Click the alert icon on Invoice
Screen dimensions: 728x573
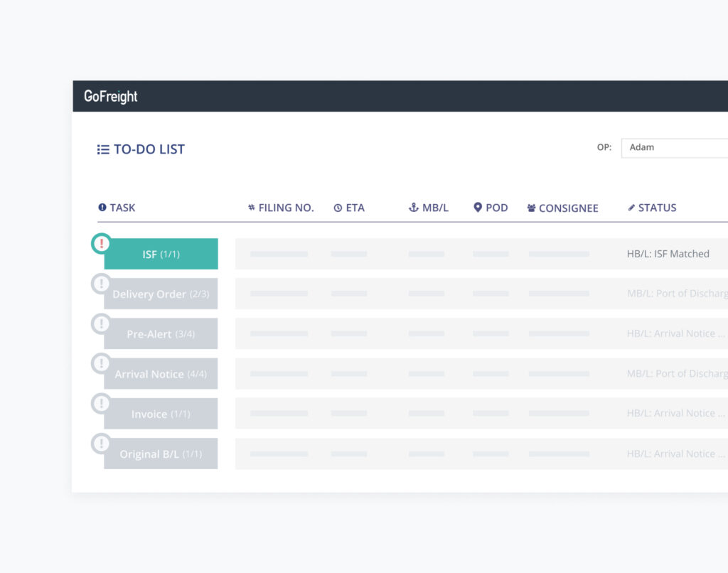click(102, 404)
